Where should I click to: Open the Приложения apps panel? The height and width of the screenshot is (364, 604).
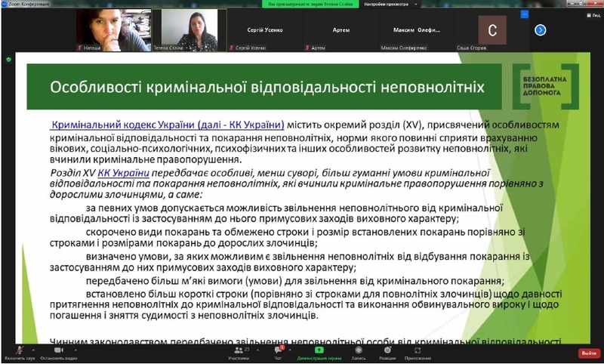point(412,351)
